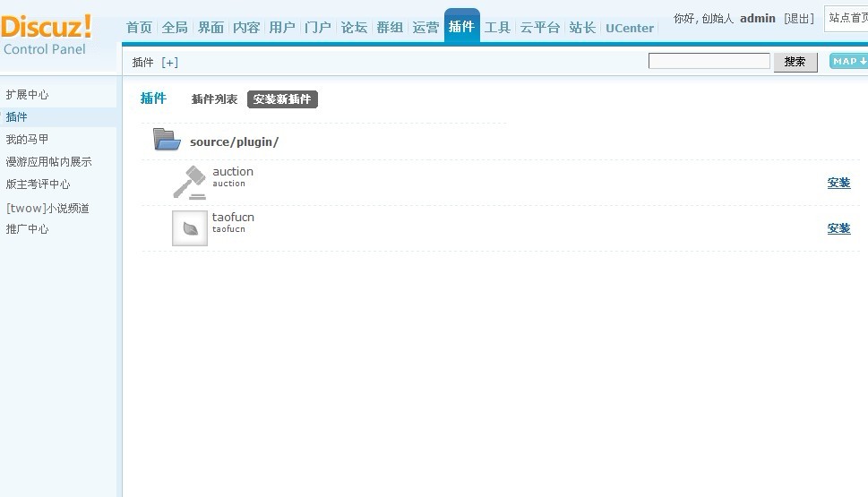The height and width of the screenshot is (497, 868).
Task: Install the taofucn plugin via 安装 link
Action: click(838, 228)
